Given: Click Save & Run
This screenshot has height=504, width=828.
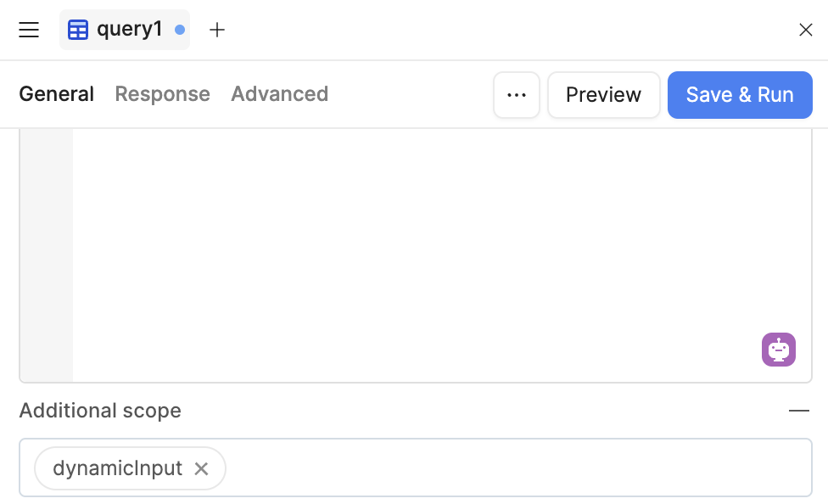Looking at the screenshot, I should click(740, 95).
